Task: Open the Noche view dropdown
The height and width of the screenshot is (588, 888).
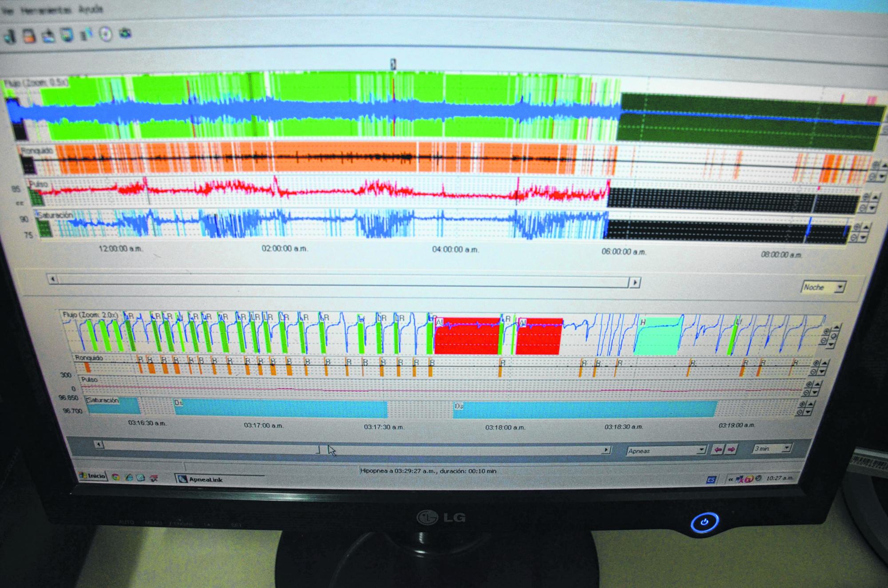Action: click(x=839, y=288)
